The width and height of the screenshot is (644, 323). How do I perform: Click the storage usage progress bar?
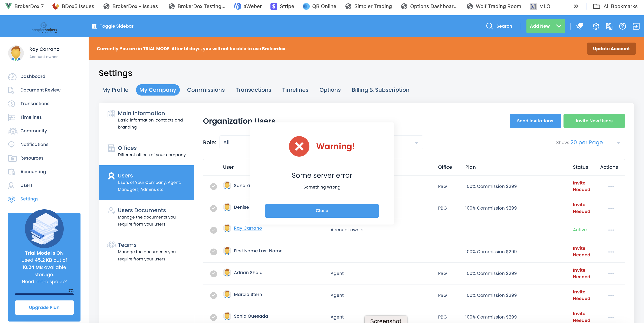44,294
